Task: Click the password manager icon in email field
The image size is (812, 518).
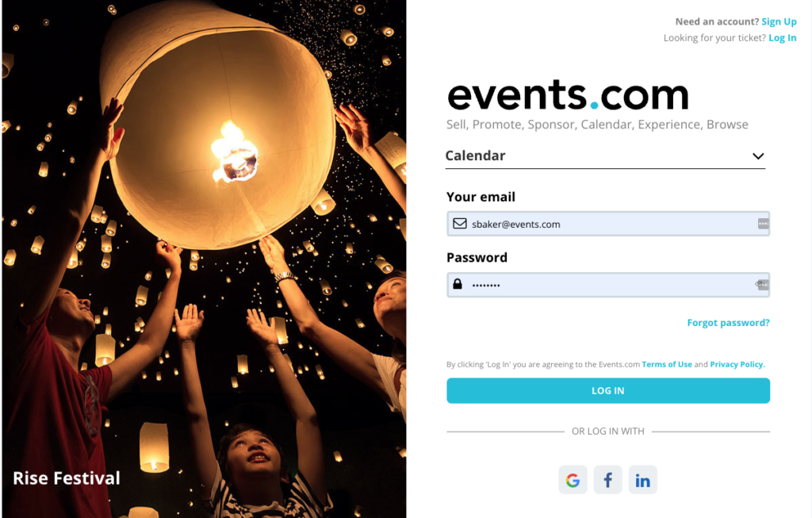Action: click(763, 224)
